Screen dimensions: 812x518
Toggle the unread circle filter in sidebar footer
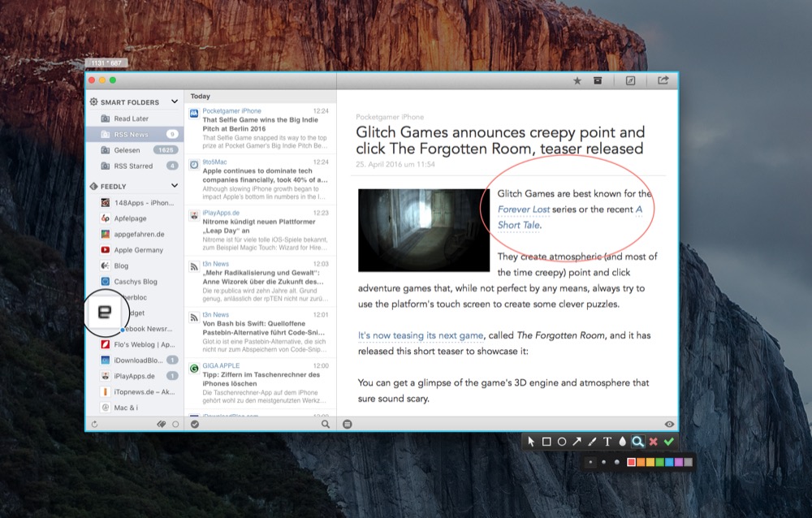pyautogui.click(x=175, y=425)
